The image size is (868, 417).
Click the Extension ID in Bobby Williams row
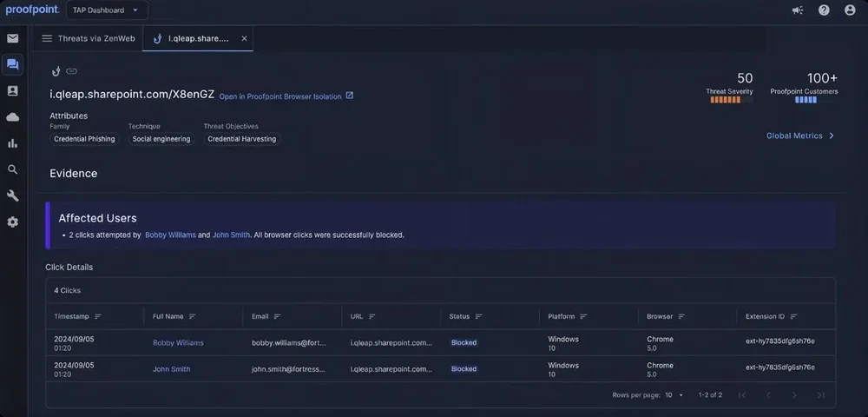click(x=780, y=341)
